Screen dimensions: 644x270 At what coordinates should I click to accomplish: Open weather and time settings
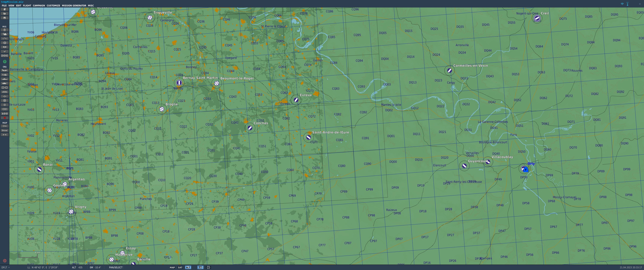pos(4,34)
